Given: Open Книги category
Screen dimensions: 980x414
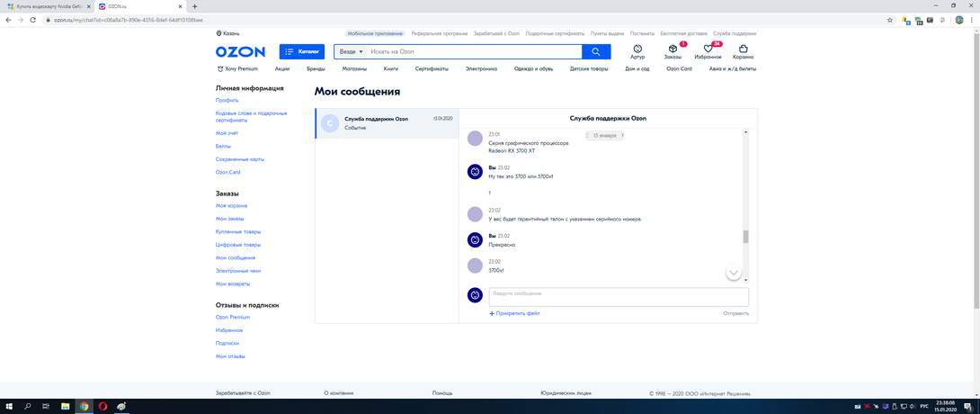Looking at the screenshot, I should point(390,68).
